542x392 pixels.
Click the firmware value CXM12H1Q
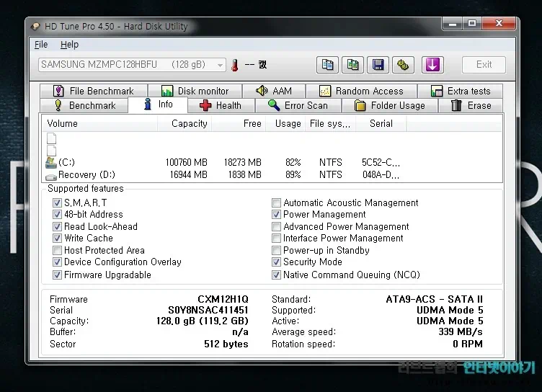pyautogui.click(x=223, y=299)
